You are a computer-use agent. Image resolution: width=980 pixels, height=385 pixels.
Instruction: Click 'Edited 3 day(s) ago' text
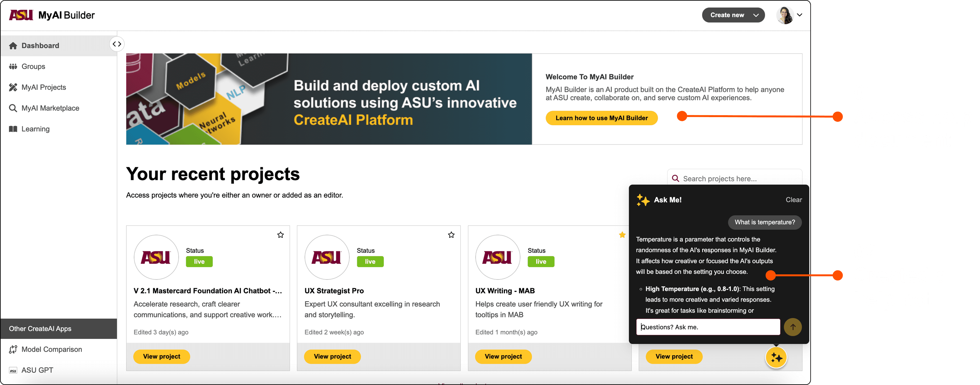[x=161, y=332]
